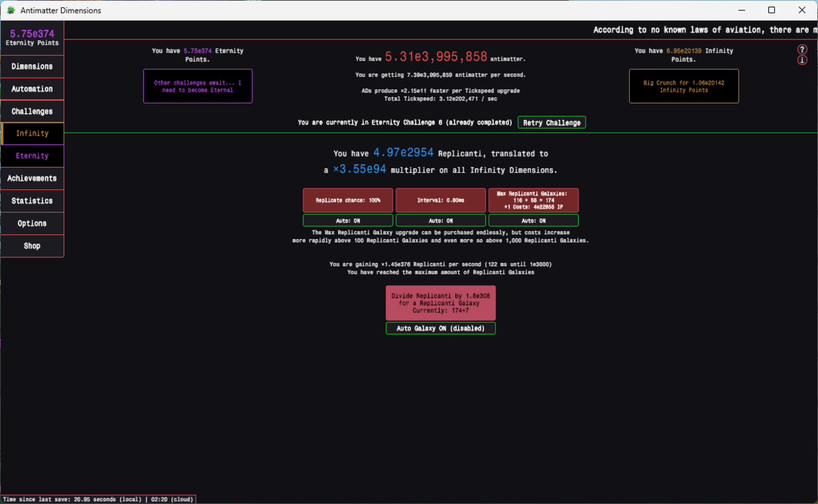Click the maximum Replicanti Galaxies reached text
This screenshot has height=504, width=818.
tap(440, 272)
